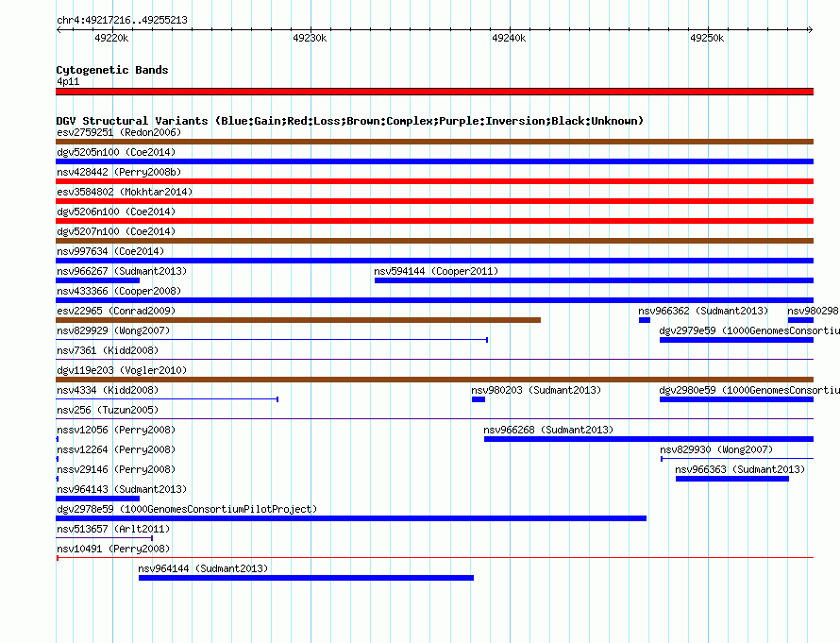Click the 49220k ruler tick label

(x=111, y=38)
